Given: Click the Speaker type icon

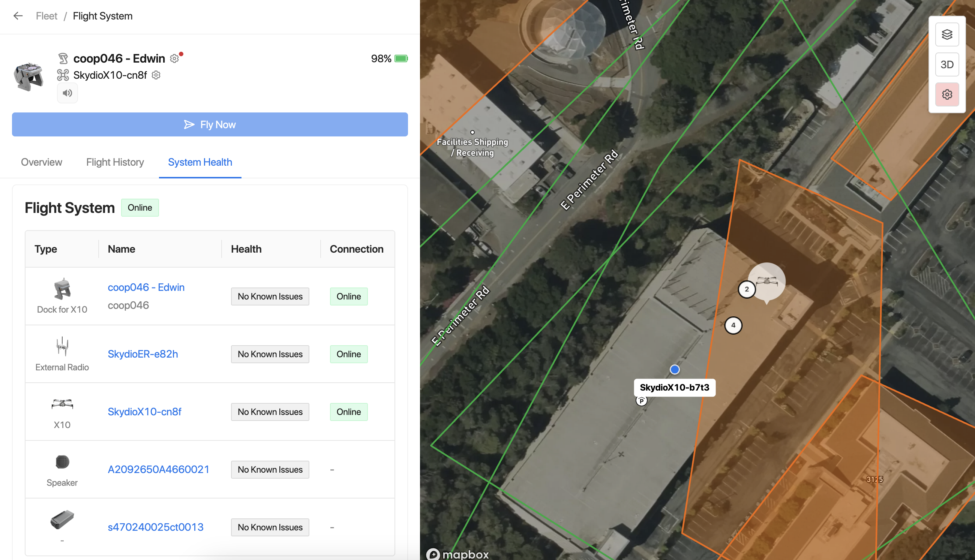Looking at the screenshot, I should click(x=62, y=462).
